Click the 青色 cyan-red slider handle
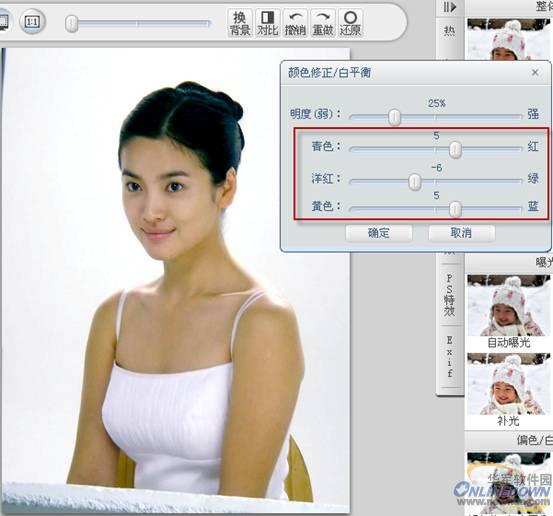Image resolution: width=553 pixels, height=516 pixels. point(455,149)
